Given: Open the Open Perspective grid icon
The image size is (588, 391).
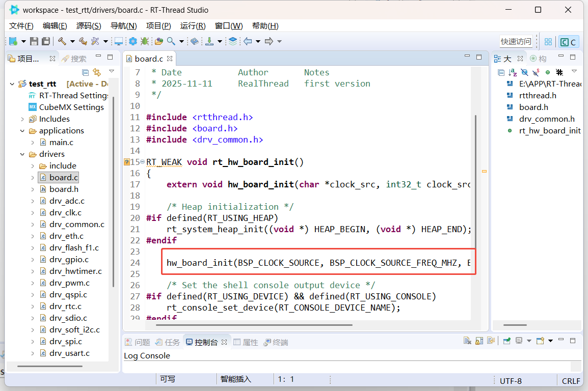Looking at the screenshot, I should tap(548, 42).
